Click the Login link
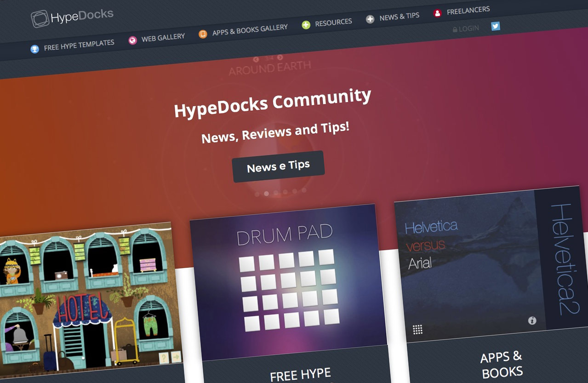 point(466,29)
